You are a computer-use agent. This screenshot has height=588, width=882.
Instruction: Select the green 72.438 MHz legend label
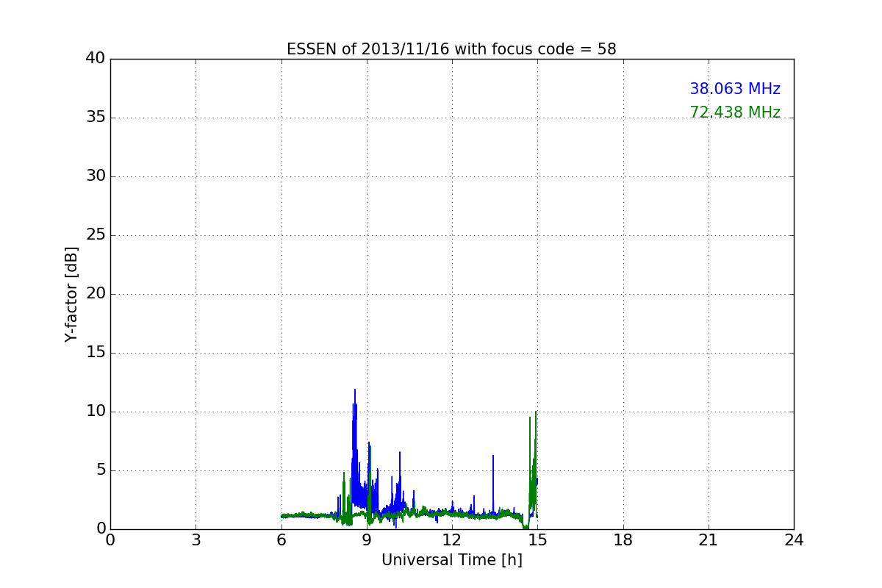(x=735, y=112)
